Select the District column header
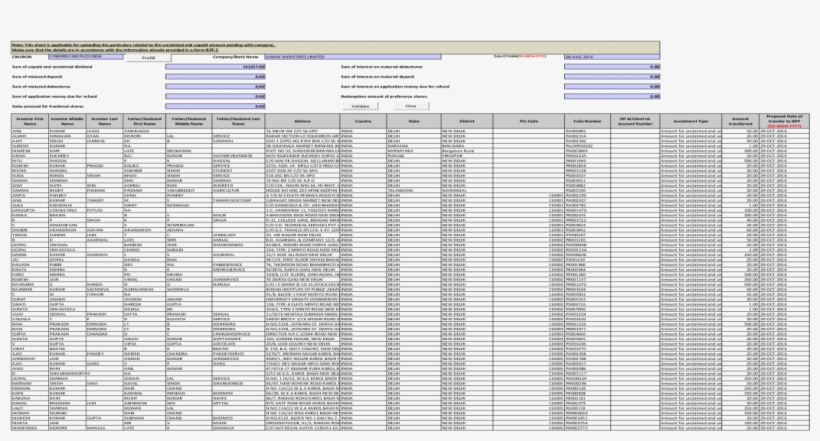This screenshot has height=441, width=820. click(467, 121)
